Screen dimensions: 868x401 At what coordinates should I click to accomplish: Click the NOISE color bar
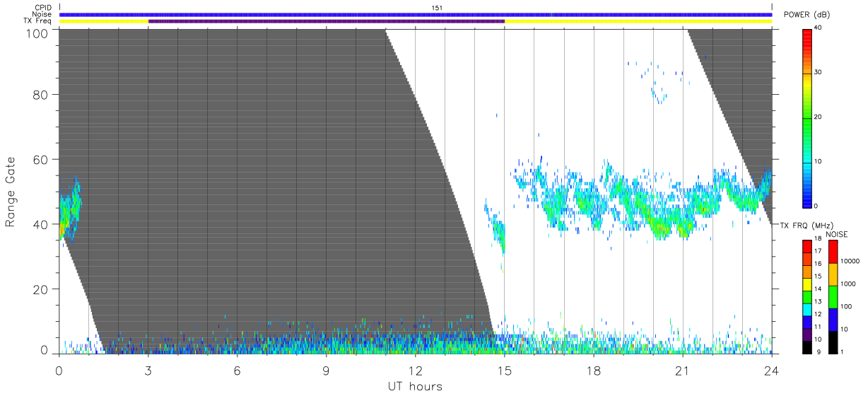click(x=833, y=296)
